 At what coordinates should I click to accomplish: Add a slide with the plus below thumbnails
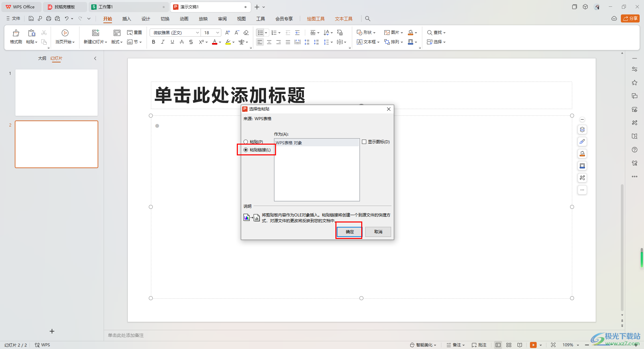click(52, 331)
